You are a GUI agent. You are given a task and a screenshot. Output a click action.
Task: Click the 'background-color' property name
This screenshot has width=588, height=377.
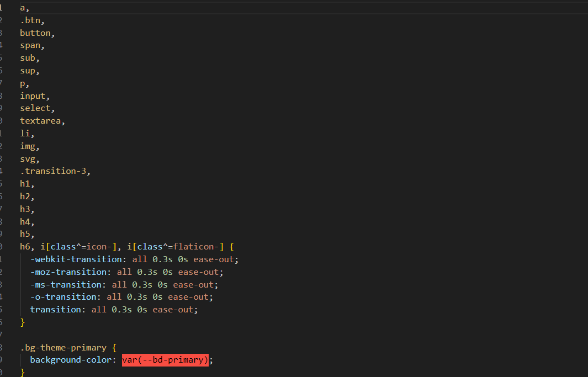[x=71, y=360]
